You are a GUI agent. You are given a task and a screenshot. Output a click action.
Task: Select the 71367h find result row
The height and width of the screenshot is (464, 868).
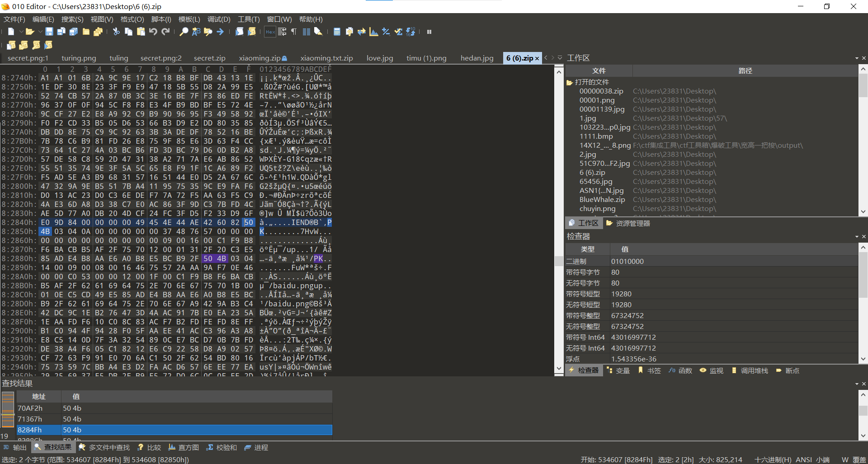click(x=174, y=419)
